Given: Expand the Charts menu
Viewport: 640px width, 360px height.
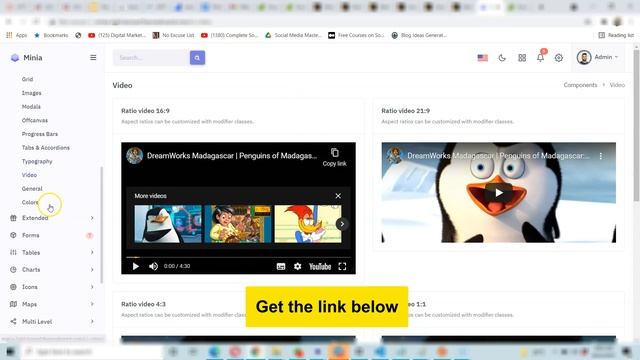Looking at the screenshot, I should pyautogui.click(x=52, y=269).
